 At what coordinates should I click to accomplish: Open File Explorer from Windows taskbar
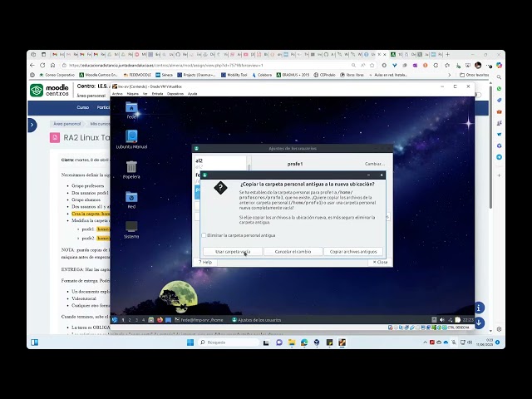pyautogui.click(x=292, y=342)
